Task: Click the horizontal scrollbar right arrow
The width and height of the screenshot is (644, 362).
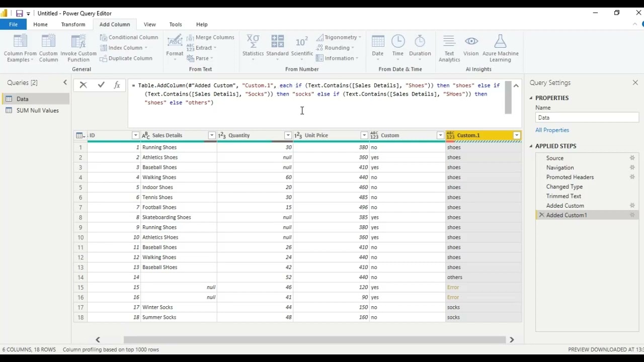Action: point(512,340)
